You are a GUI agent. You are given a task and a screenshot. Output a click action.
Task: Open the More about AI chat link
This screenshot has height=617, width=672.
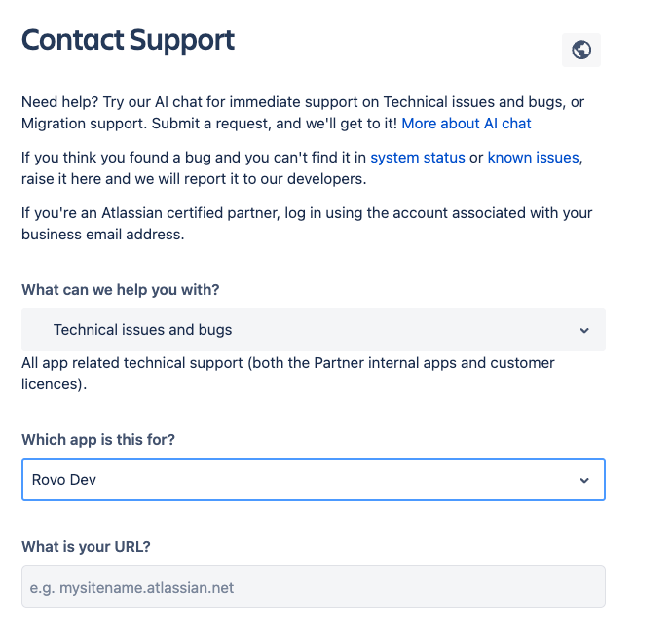467,124
